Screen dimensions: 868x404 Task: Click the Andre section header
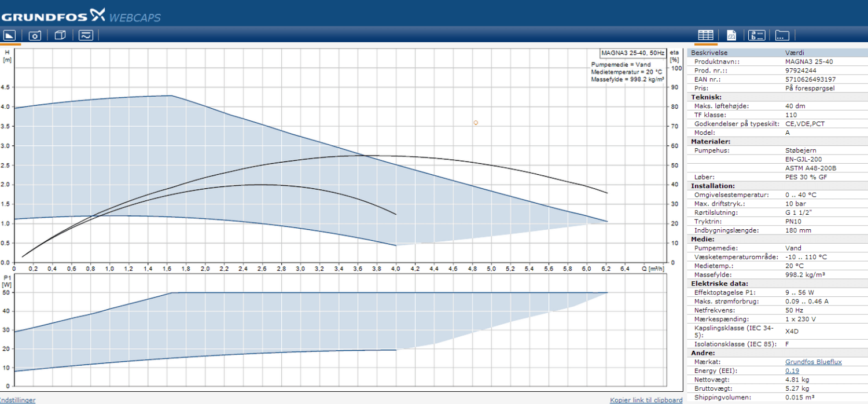(x=703, y=352)
